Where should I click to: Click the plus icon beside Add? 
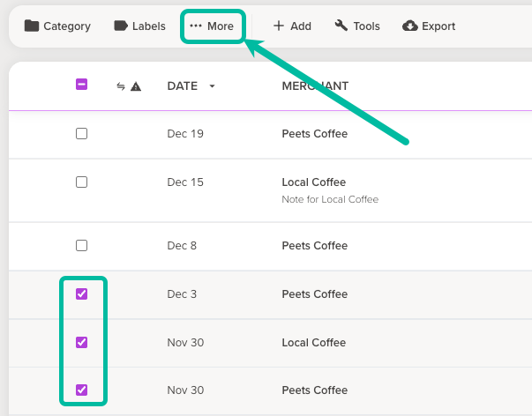pyautogui.click(x=279, y=26)
